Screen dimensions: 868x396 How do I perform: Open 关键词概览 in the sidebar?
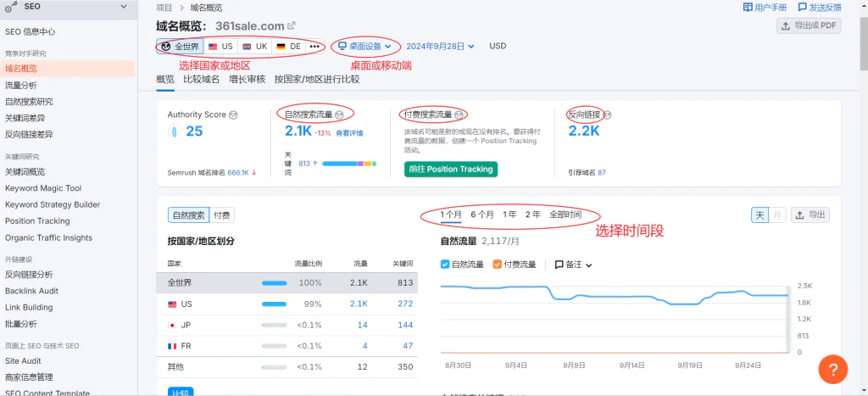point(25,171)
